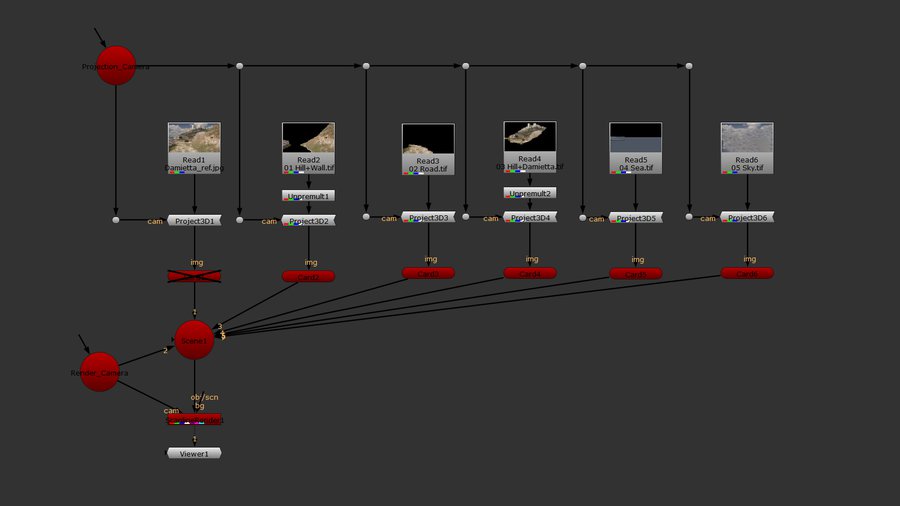Click the Scene1 node
Screen dimensions: 900x506
point(194,340)
